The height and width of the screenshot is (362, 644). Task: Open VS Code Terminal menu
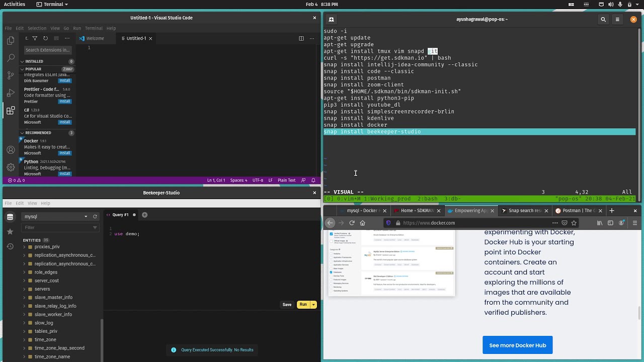click(94, 28)
